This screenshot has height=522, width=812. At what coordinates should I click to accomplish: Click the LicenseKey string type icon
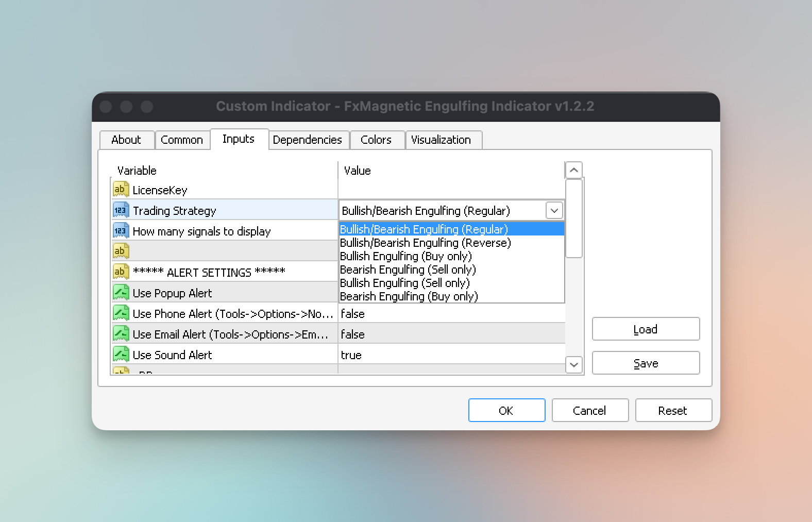point(121,190)
